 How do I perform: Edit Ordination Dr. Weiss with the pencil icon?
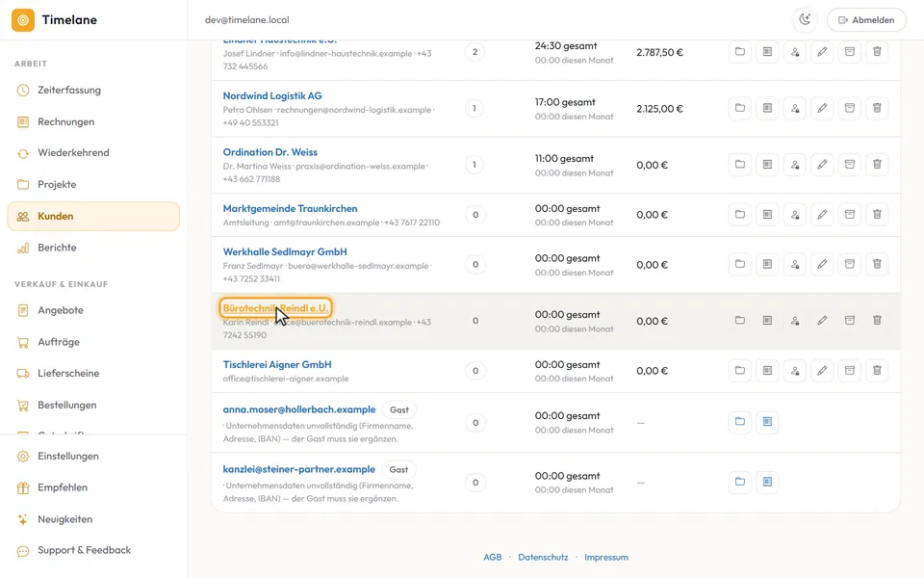822,165
